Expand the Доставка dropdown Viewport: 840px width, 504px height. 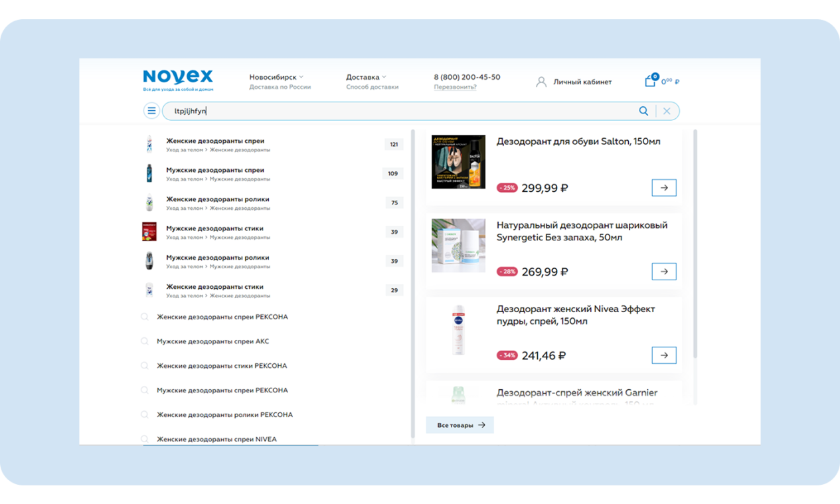click(x=366, y=77)
